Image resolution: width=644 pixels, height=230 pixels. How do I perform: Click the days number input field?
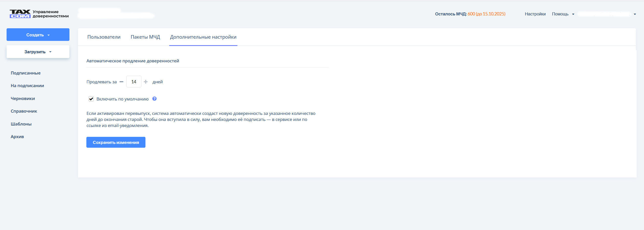point(134,82)
